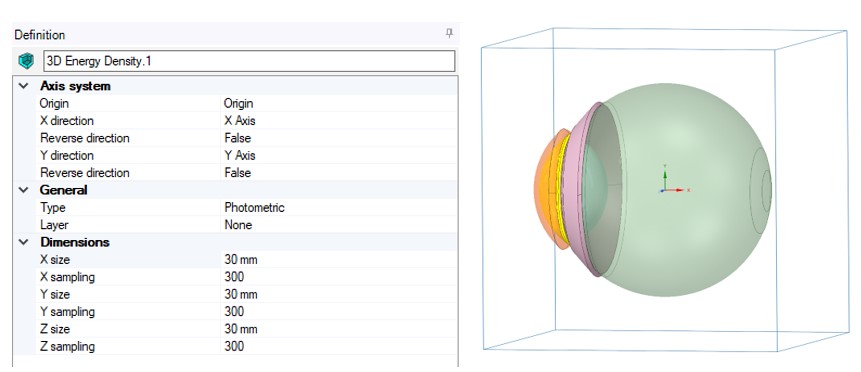Toggle Reverse direction False under Y direction
Image resolution: width=861 pixels, height=372 pixels.
pyautogui.click(x=339, y=173)
